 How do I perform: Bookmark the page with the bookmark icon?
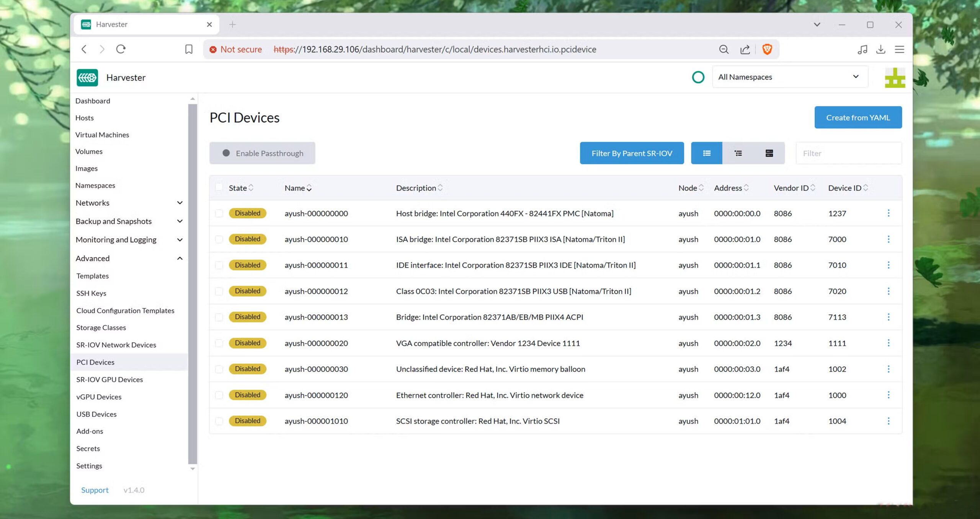coord(189,49)
